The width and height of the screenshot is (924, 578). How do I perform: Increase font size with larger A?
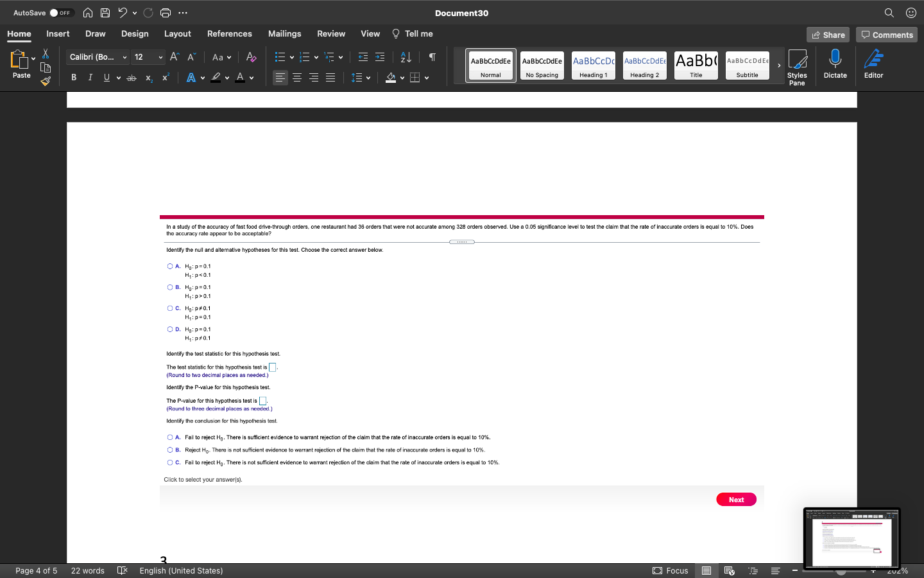(175, 57)
